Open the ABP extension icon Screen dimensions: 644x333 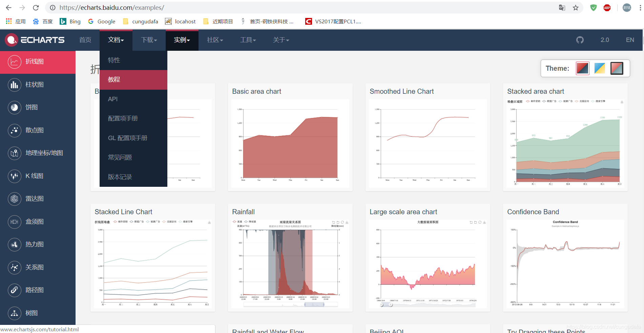click(x=607, y=7)
